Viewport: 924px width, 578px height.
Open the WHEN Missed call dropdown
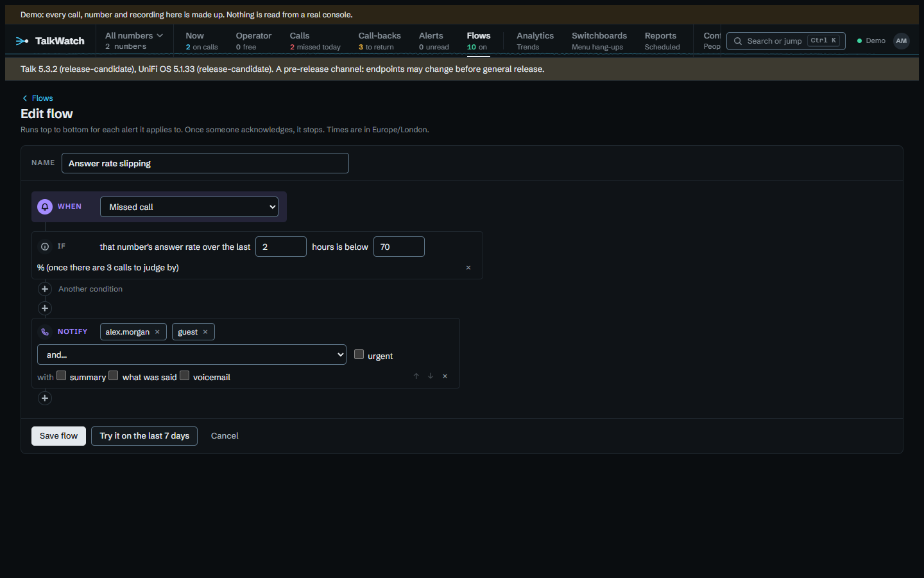pyautogui.click(x=189, y=207)
